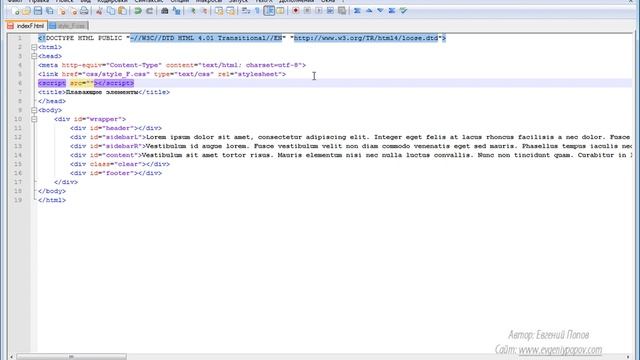
Task: Collapse the wrapper div fold marker on line 10
Action: click(34, 119)
